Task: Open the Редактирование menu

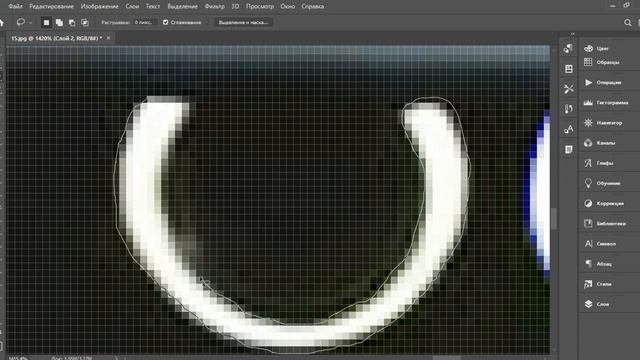Action: 51,6
